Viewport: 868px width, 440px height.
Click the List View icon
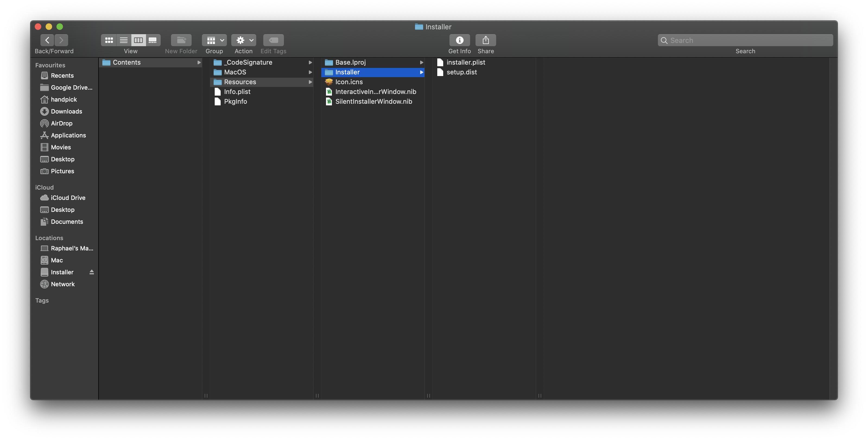click(x=123, y=40)
